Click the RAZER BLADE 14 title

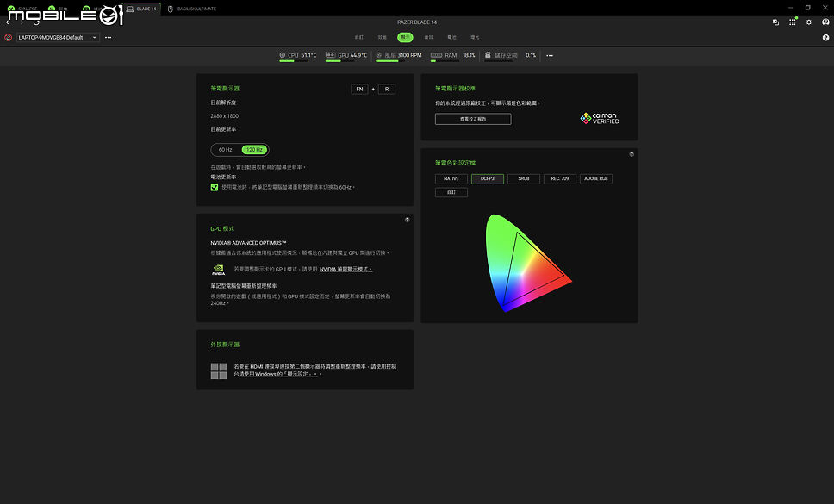tap(417, 22)
